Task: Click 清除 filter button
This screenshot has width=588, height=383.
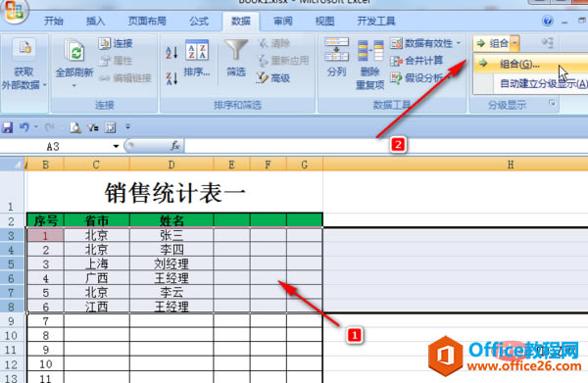Action: click(273, 43)
